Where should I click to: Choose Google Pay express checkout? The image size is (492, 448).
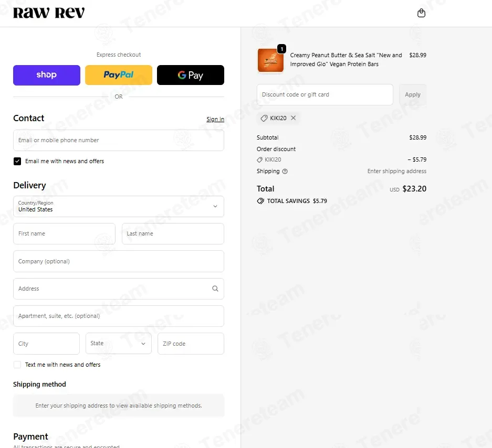coord(191,75)
